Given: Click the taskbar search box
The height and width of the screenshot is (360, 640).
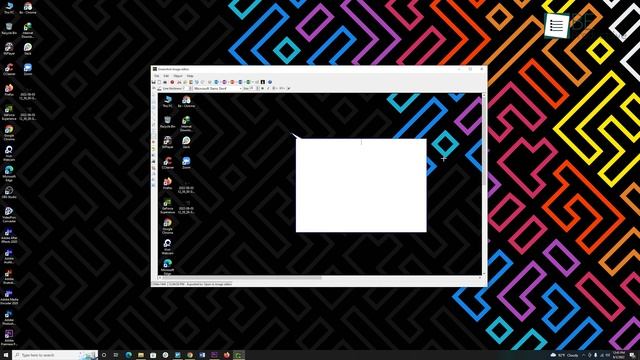Looking at the screenshot, I should pos(55,355).
